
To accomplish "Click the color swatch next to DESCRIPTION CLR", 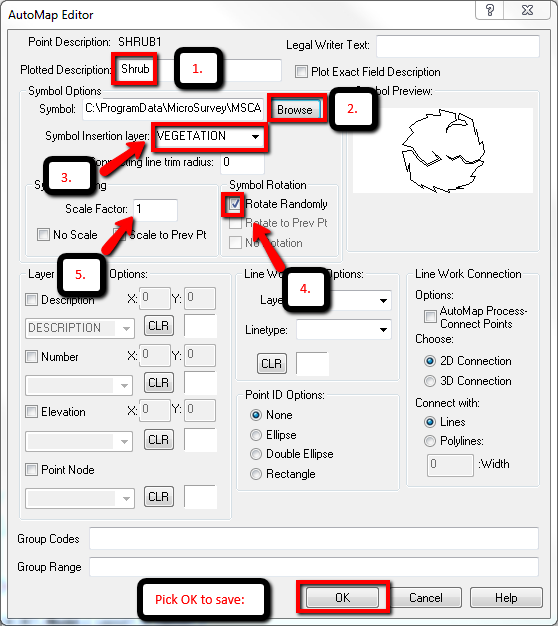I will 200,326.
